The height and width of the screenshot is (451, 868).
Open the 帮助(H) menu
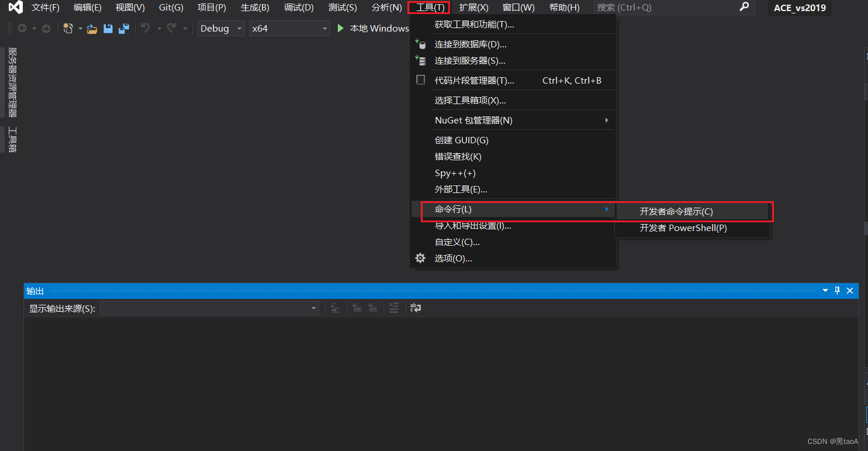(x=564, y=8)
